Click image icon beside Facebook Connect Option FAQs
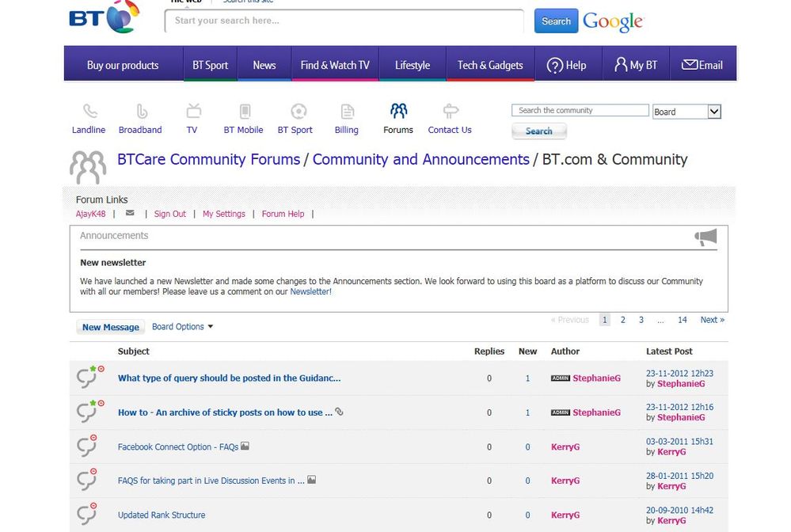Screen dimensions: 791x532 click(245, 446)
